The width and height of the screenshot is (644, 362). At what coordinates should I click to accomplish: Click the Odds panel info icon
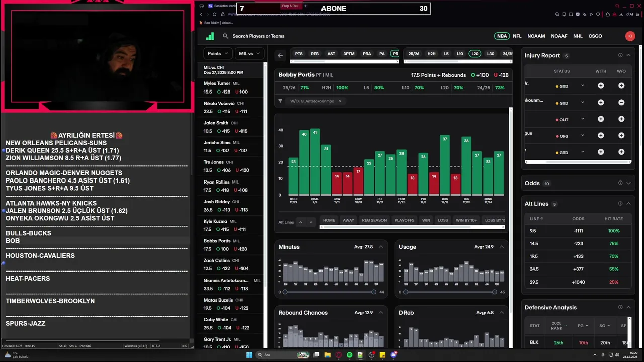coord(620,183)
